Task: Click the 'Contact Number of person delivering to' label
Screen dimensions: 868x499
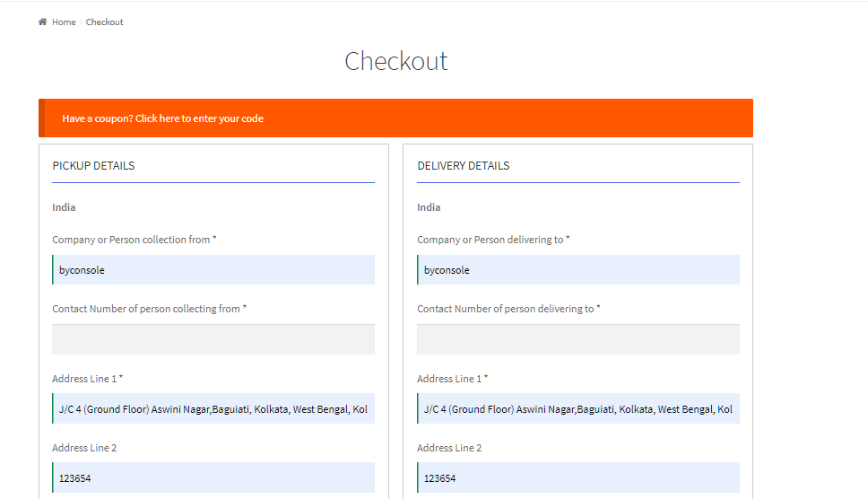Action: point(508,309)
